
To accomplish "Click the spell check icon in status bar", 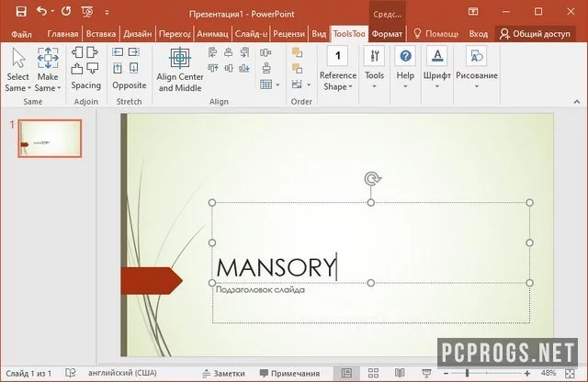I will (x=70, y=373).
